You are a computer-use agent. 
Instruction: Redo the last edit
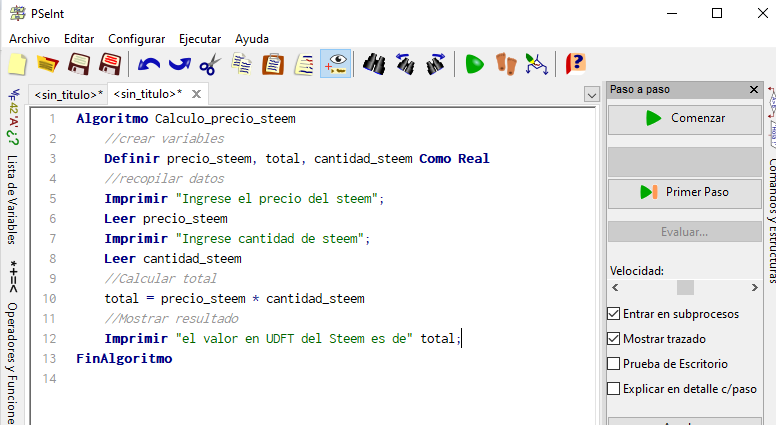point(179,64)
